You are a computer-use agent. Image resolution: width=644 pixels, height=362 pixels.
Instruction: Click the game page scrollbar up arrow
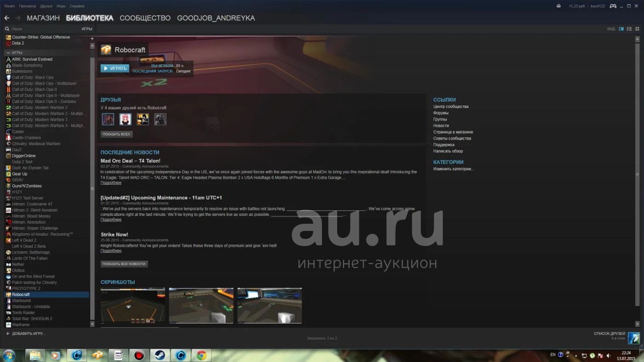coord(638,40)
